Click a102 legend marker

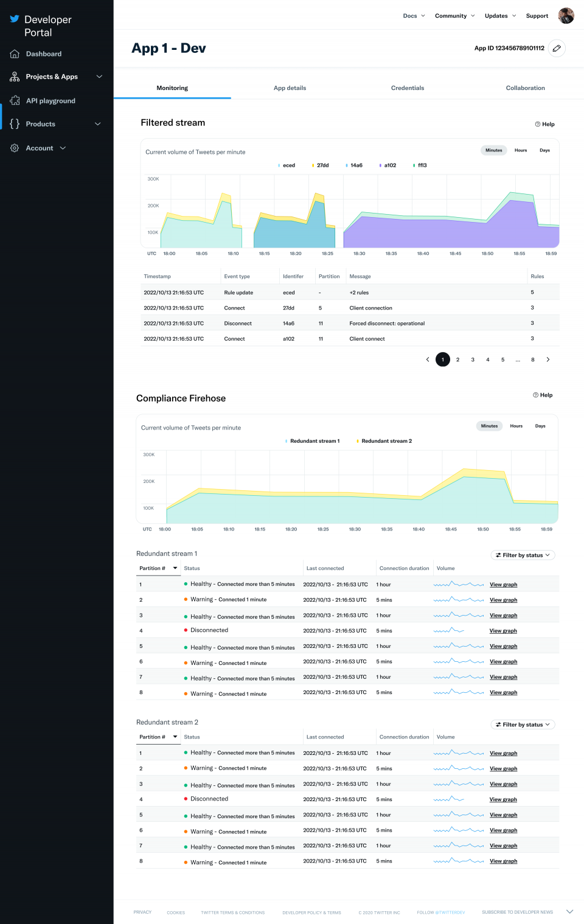[380, 165]
